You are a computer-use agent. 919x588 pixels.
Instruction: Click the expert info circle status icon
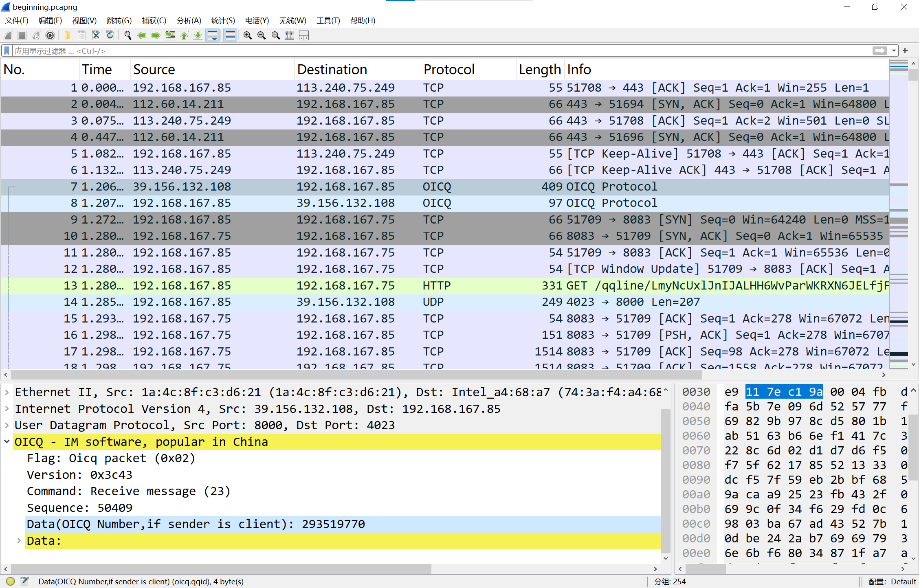click(x=11, y=581)
